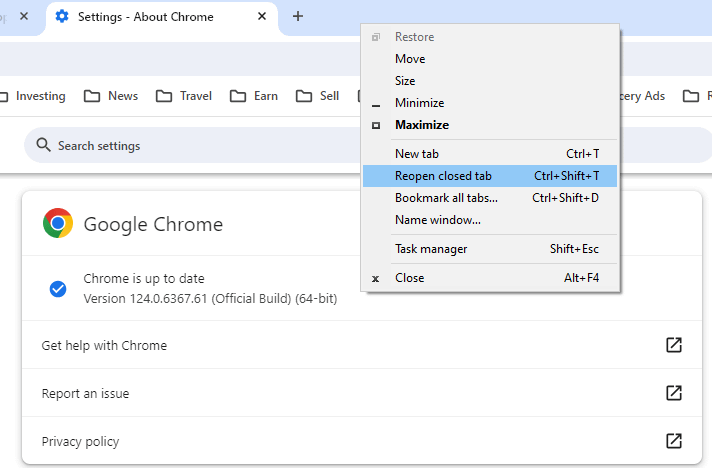The width and height of the screenshot is (712, 468).
Task: Open the Investing bookmarks folder
Action: tap(33, 96)
